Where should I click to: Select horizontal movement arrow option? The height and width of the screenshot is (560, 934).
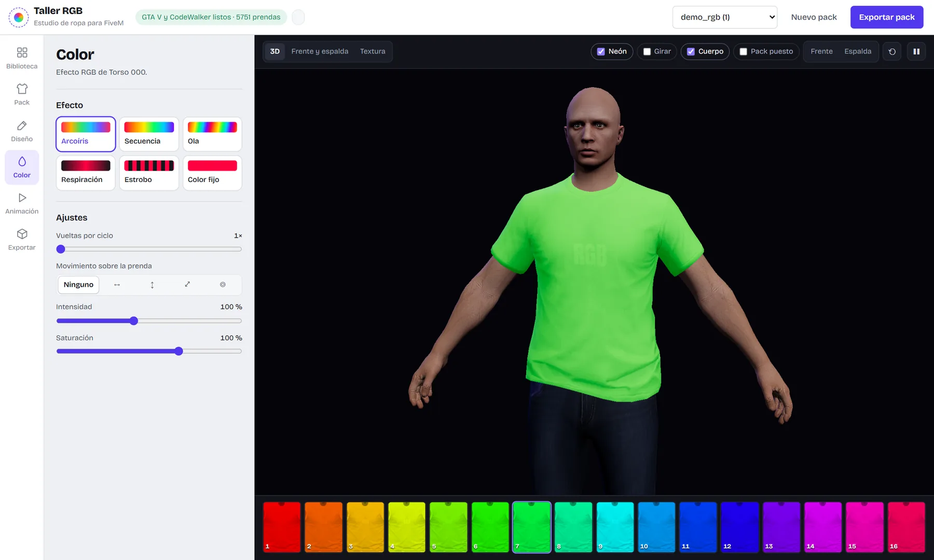117,285
